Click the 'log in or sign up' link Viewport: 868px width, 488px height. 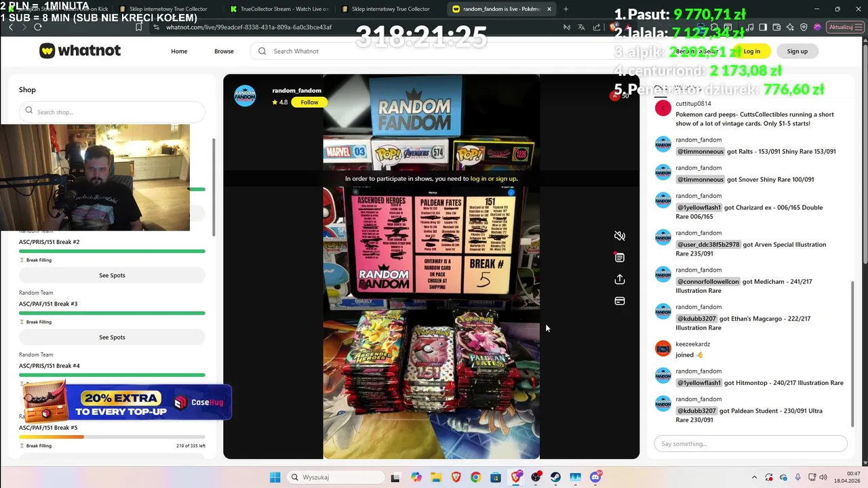coord(494,179)
